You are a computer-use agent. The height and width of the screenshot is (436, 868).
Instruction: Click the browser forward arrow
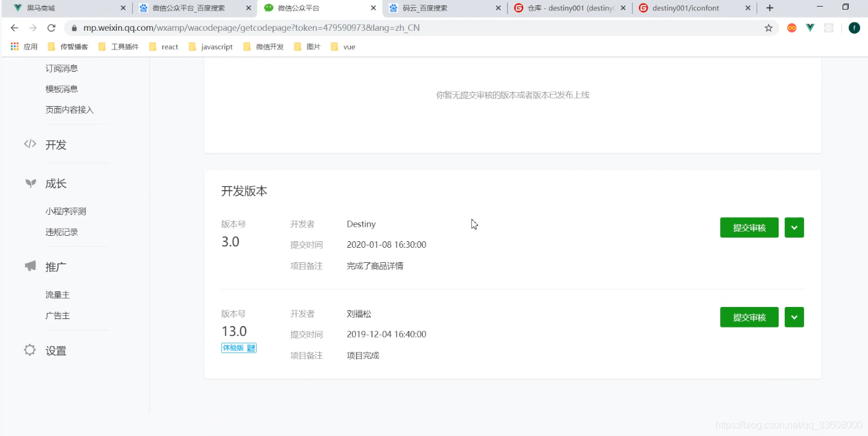coord(33,28)
